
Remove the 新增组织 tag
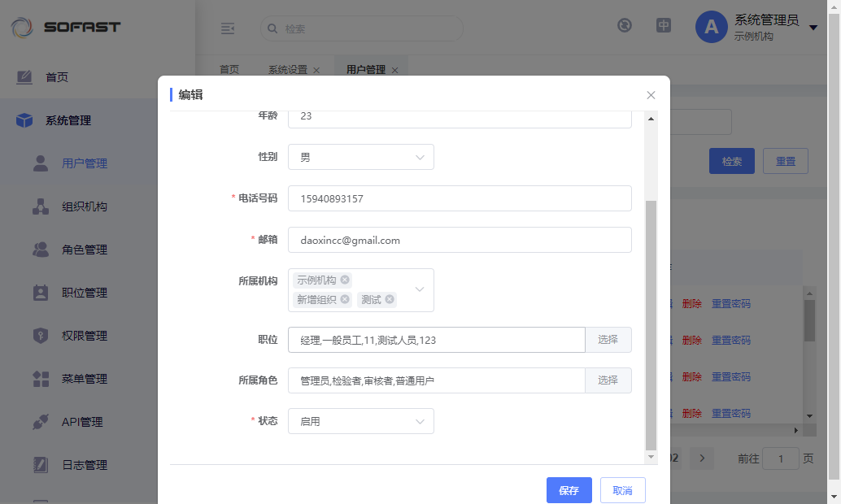pyautogui.click(x=345, y=299)
